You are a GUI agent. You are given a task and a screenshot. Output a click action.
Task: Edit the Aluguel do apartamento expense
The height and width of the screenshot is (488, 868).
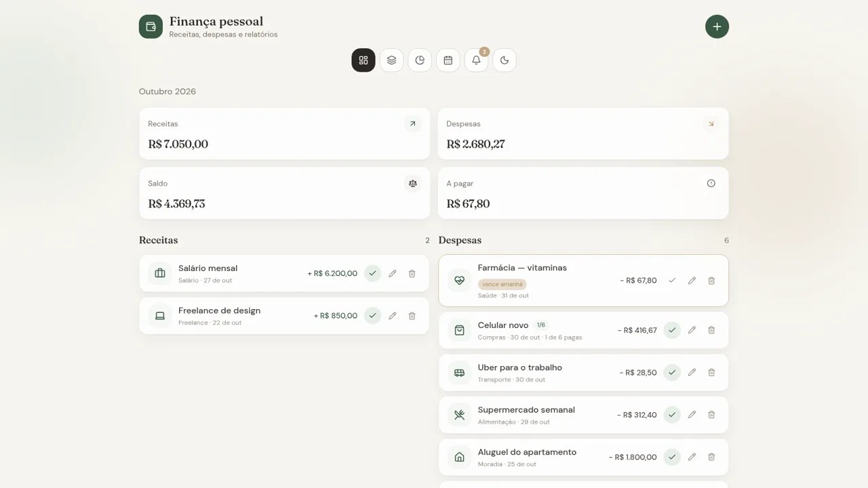tap(692, 457)
